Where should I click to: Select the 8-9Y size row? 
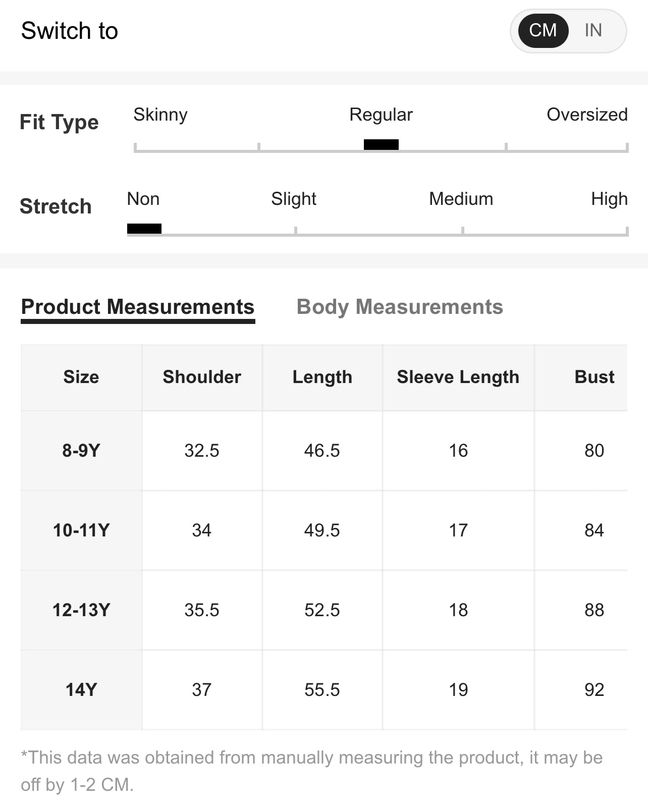[81, 450]
